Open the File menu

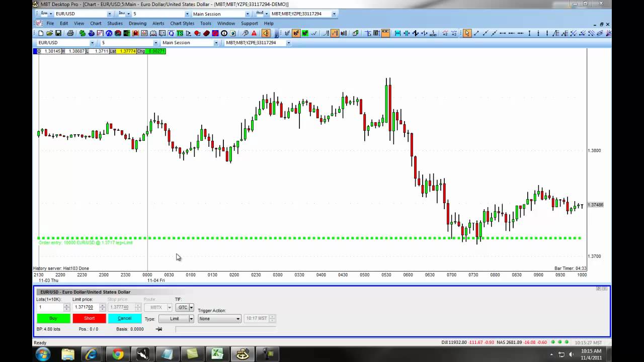(x=50, y=23)
